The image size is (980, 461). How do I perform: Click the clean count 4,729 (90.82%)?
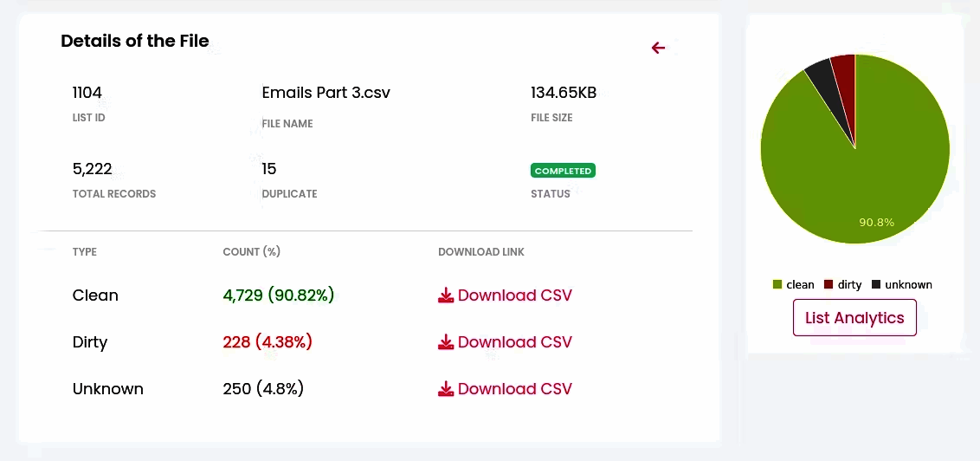click(278, 295)
